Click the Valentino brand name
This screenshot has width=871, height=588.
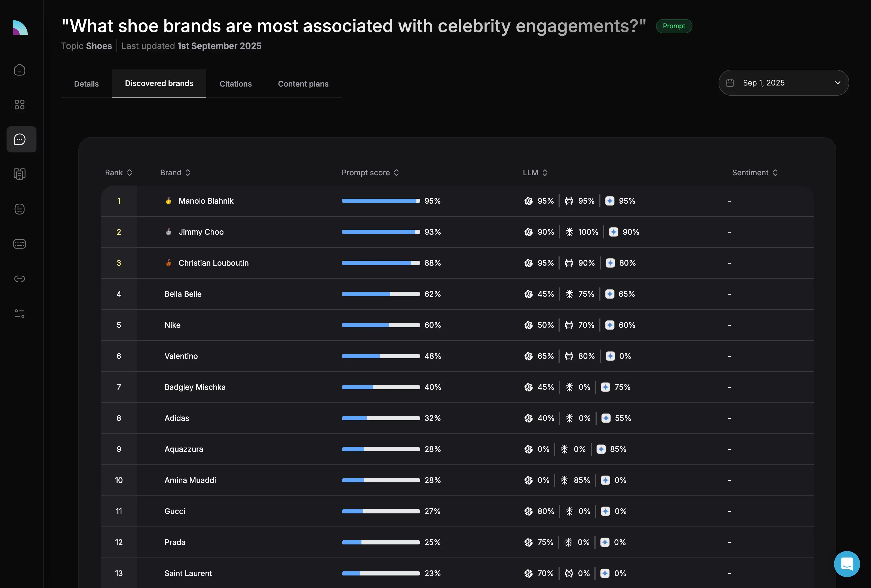pos(181,356)
